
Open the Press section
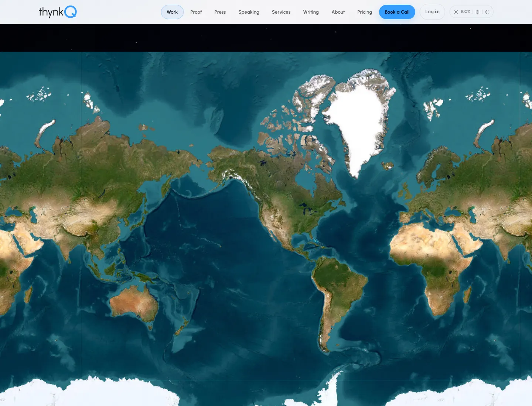pyautogui.click(x=220, y=12)
